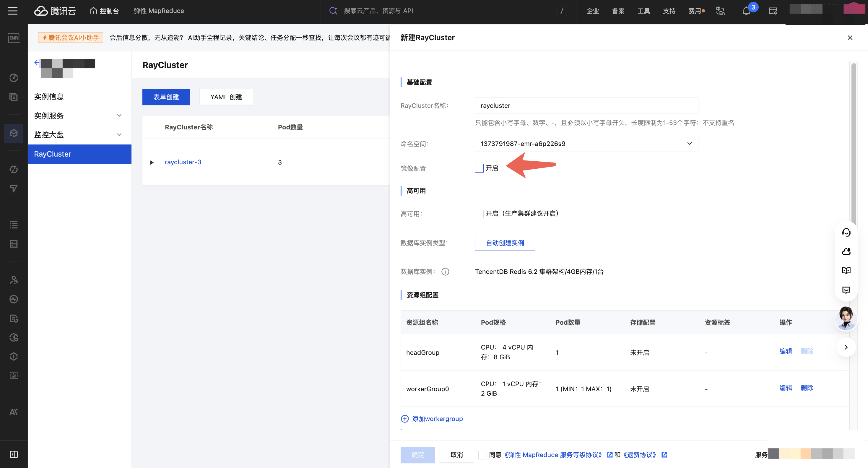Screen dimensions: 868x468
Task: Click the 确定 button
Action: pyautogui.click(x=418, y=455)
